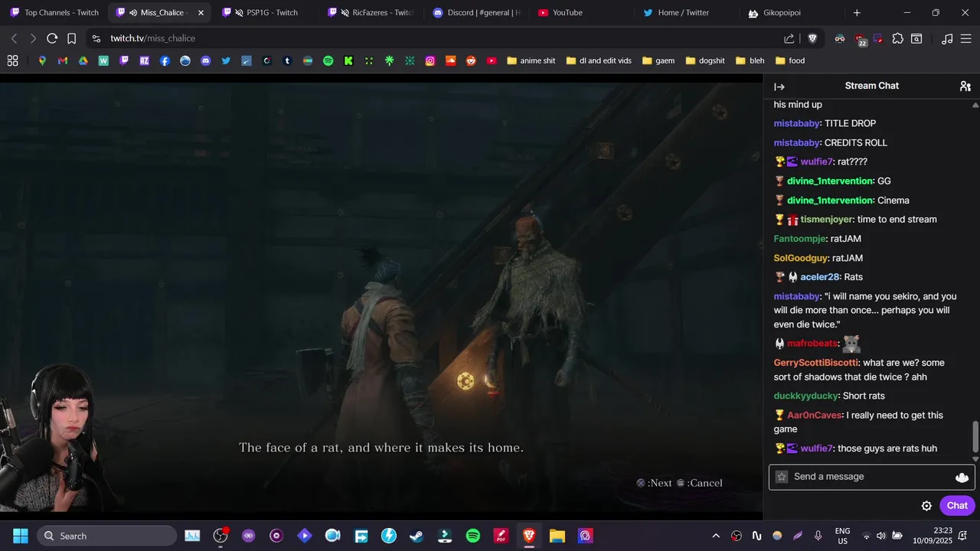The height and width of the screenshot is (551, 980).
Task: Reload the Twitch page
Action: [x=52, y=38]
